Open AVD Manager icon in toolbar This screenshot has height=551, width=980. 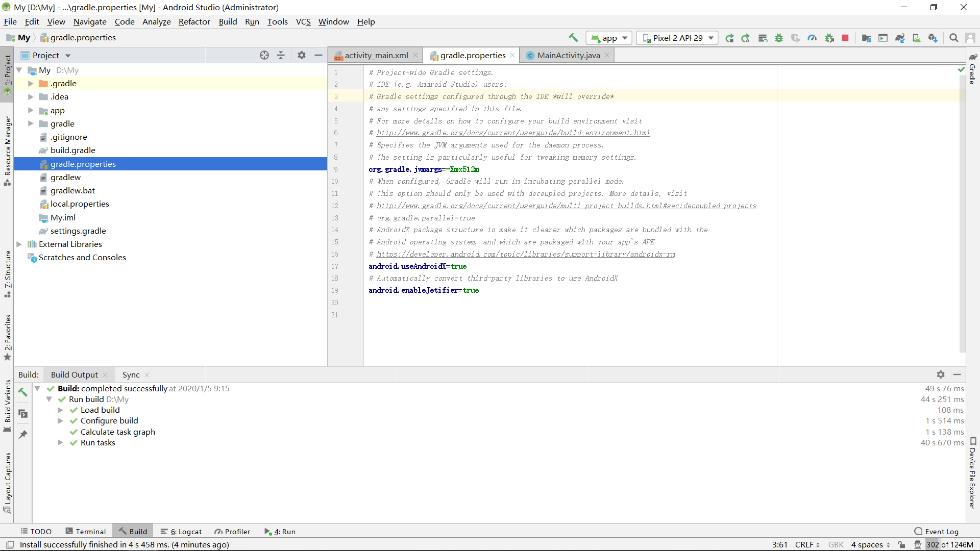[x=916, y=38]
